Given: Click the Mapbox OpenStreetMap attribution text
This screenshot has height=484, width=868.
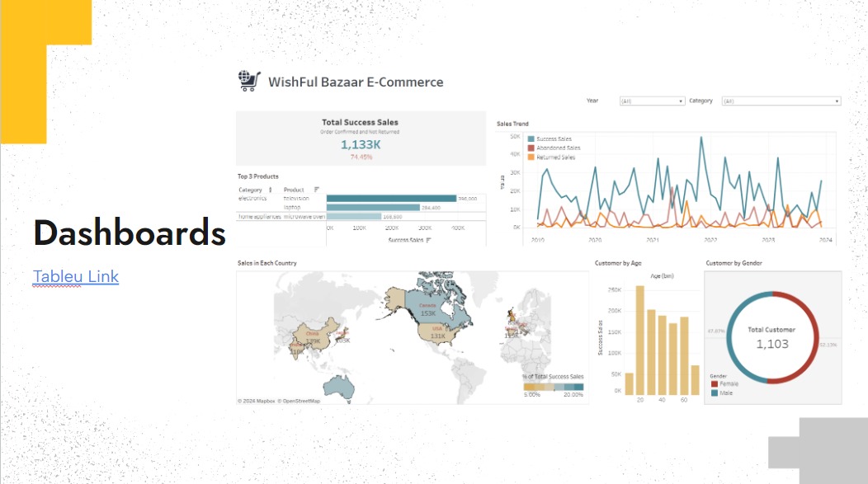Looking at the screenshot, I should coord(279,401).
